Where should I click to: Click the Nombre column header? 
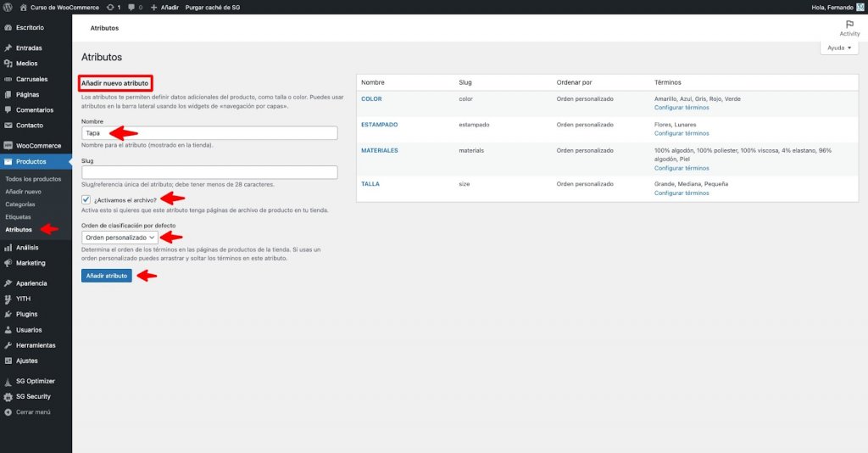point(373,82)
